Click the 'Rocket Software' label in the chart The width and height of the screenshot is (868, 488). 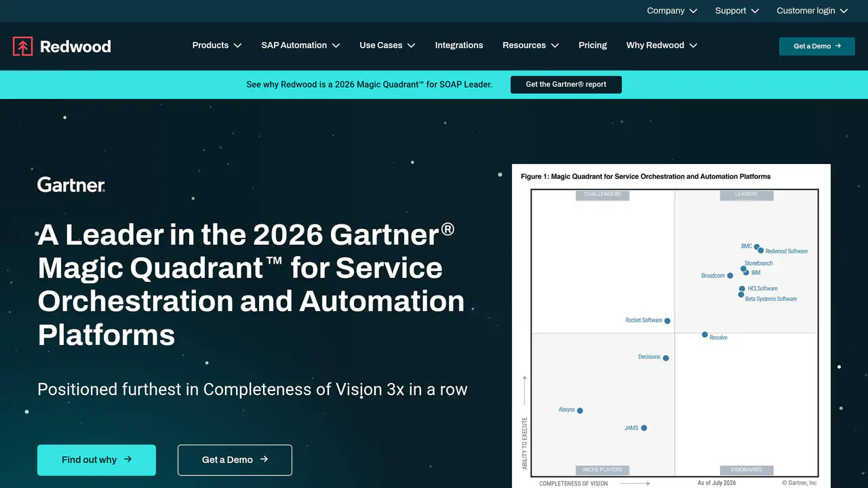(644, 321)
